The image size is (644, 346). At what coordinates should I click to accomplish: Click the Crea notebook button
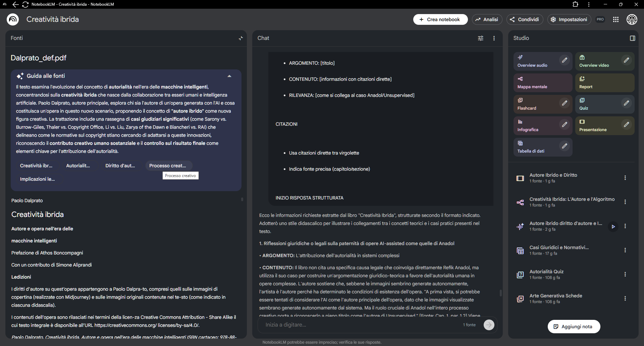tap(440, 19)
